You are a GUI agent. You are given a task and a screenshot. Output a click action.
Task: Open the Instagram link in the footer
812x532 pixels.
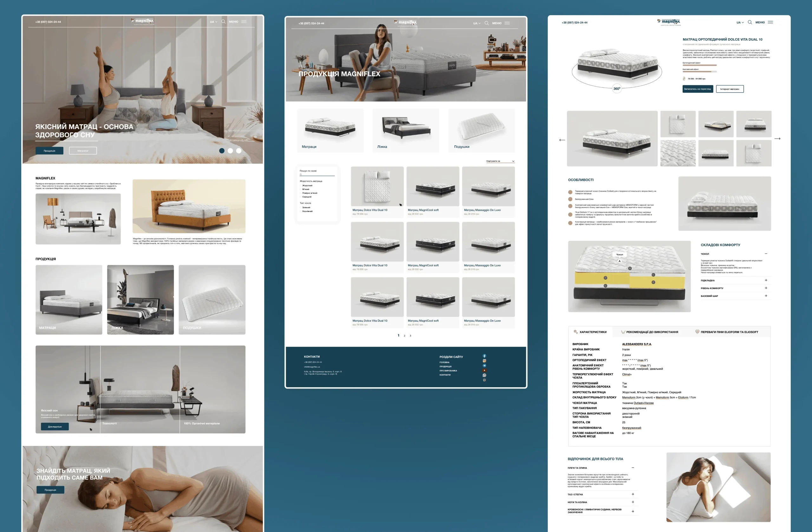[x=484, y=361]
